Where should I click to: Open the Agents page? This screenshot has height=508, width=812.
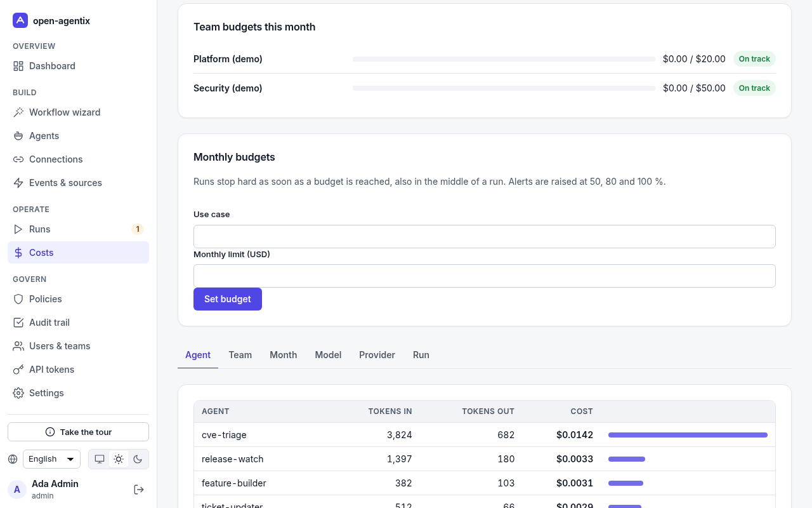[x=78, y=136]
